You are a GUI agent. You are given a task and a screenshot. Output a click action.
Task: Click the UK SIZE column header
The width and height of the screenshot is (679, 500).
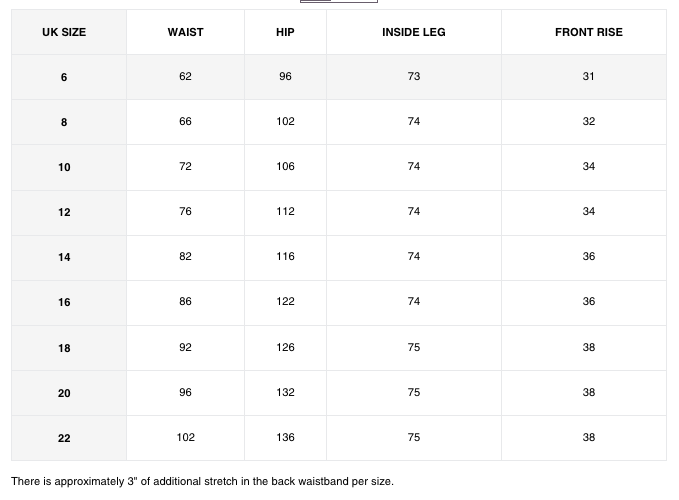coord(64,32)
